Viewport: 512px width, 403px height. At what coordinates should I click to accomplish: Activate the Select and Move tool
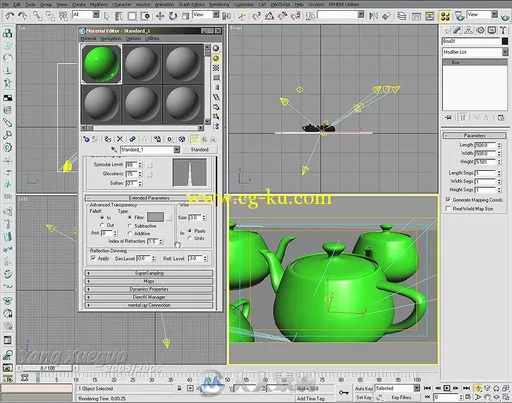tap(160, 16)
